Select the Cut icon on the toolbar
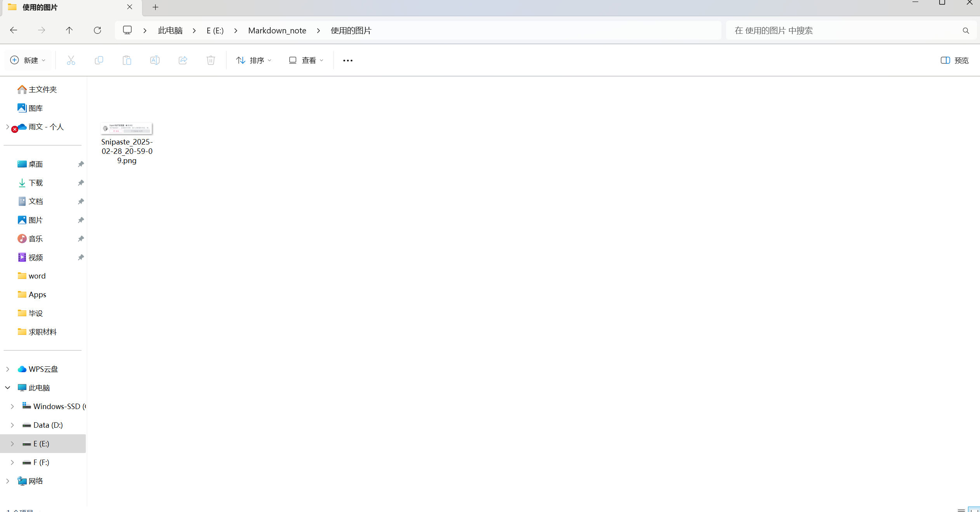The width and height of the screenshot is (980, 512). [71, 60]
